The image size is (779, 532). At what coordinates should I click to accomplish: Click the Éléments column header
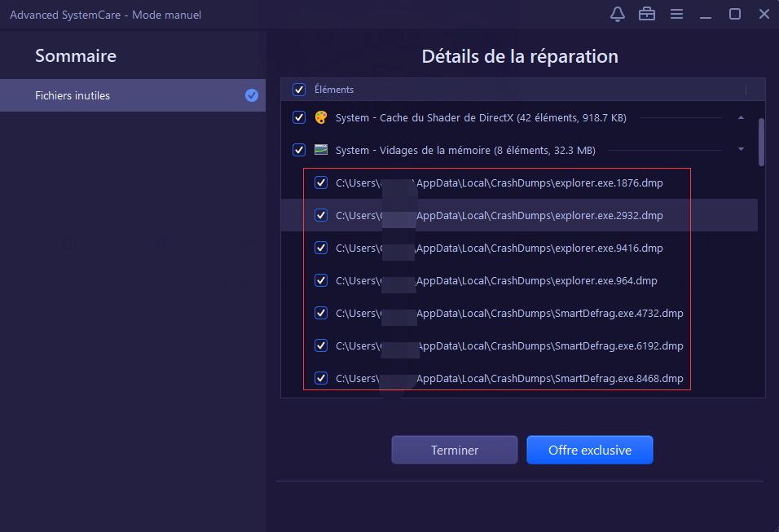[x=334, y=90]
